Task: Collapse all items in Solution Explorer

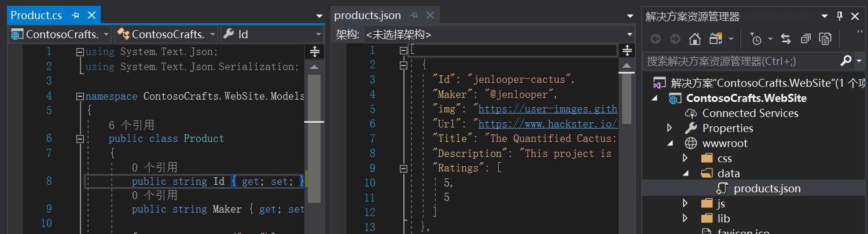Action: coord(806,39)
